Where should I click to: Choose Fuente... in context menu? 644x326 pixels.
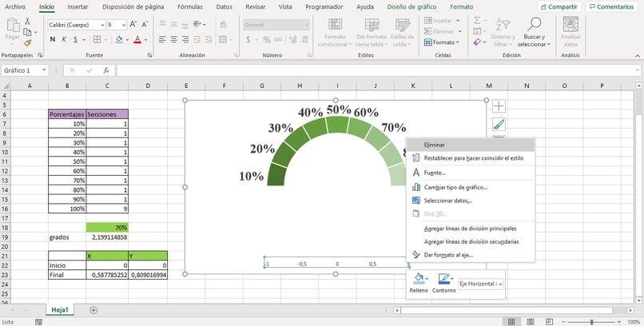[x=471, y=173]
